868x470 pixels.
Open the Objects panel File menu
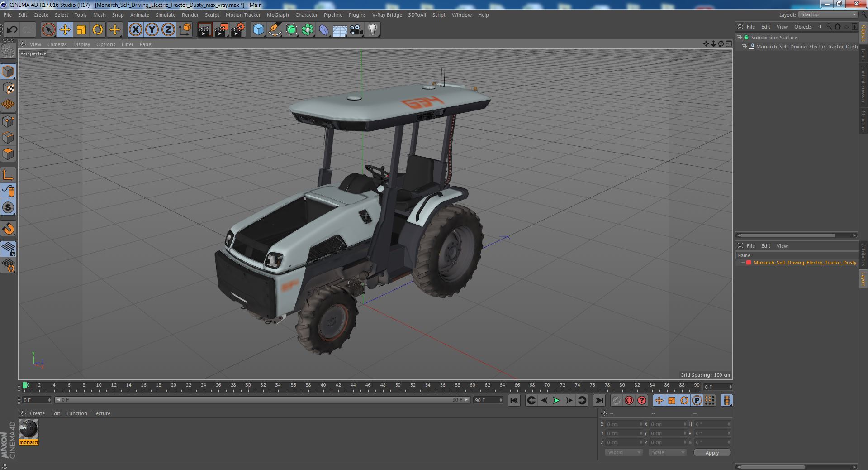pos(750,27)
